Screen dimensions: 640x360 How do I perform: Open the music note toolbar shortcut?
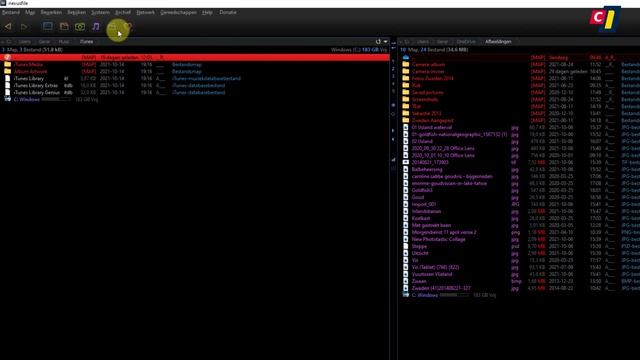pyautogui.click(x=96, y=27)
